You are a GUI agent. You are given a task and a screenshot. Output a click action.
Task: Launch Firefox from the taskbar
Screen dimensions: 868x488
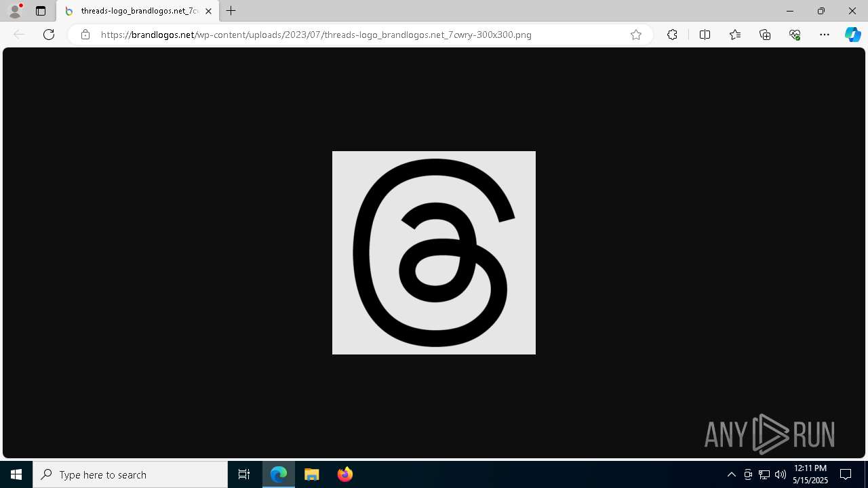[344, 474]
